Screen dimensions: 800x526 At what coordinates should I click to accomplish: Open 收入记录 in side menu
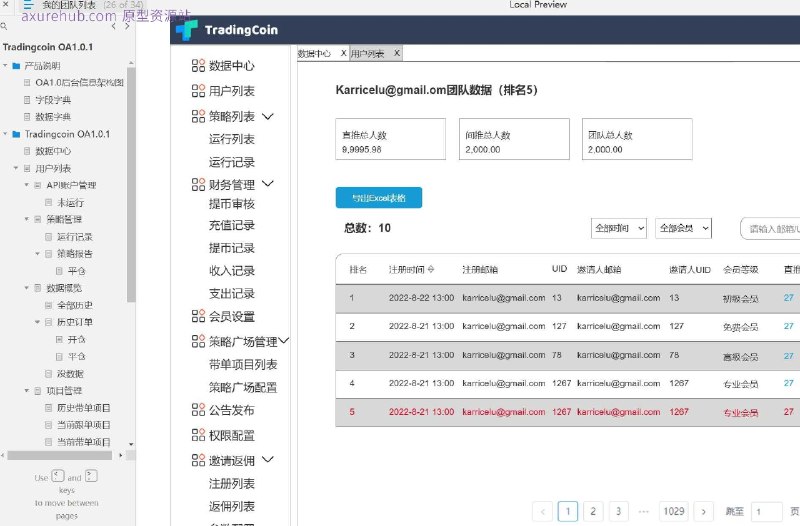click(232, 271)
